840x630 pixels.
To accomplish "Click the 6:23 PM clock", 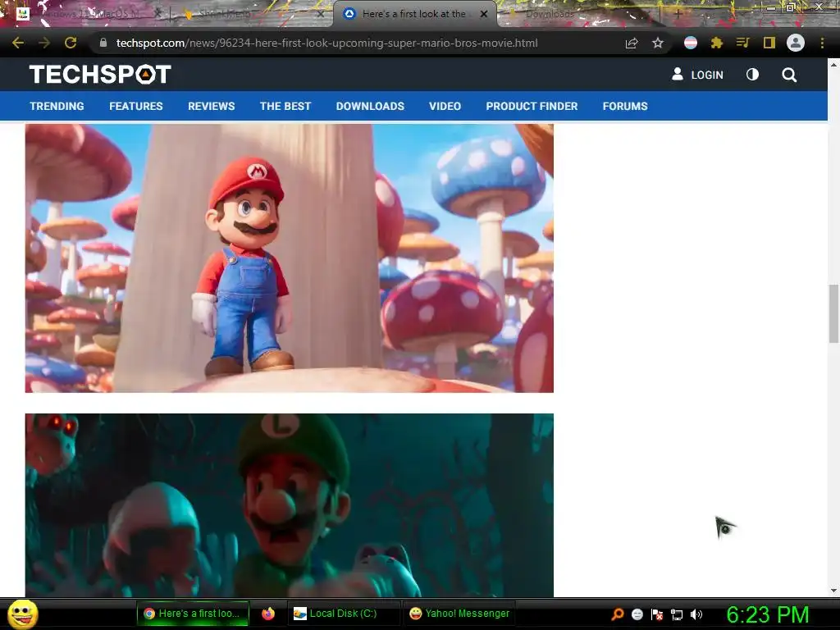I will click(x=767, y=614).
